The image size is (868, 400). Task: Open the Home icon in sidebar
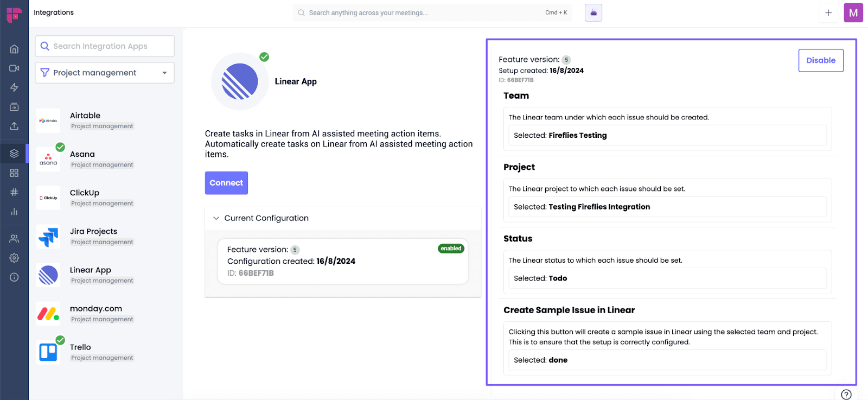[x=14, y=49]
